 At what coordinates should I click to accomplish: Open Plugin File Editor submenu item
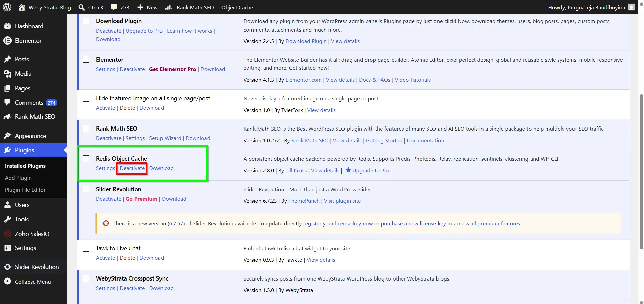pyautogui.click(x=25, y=190)
